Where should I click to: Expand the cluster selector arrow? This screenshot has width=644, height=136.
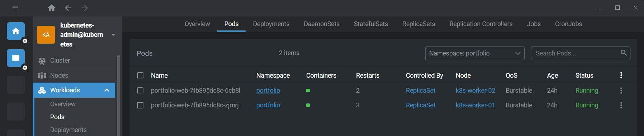pos(113,35)
